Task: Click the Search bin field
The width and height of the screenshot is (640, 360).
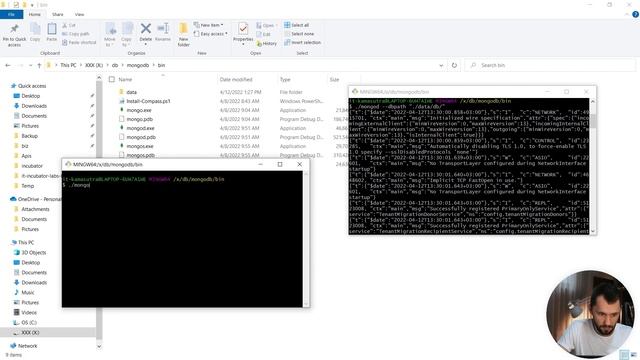Action: (x=550, y=65)
